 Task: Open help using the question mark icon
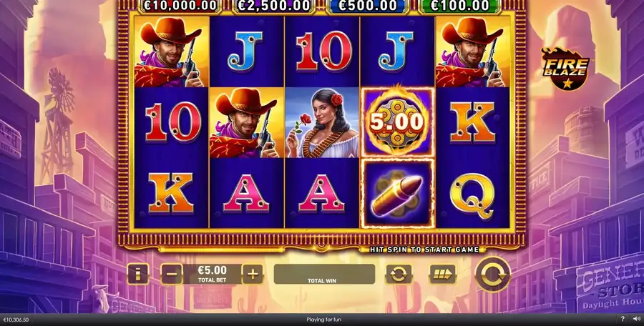point(623,319)
